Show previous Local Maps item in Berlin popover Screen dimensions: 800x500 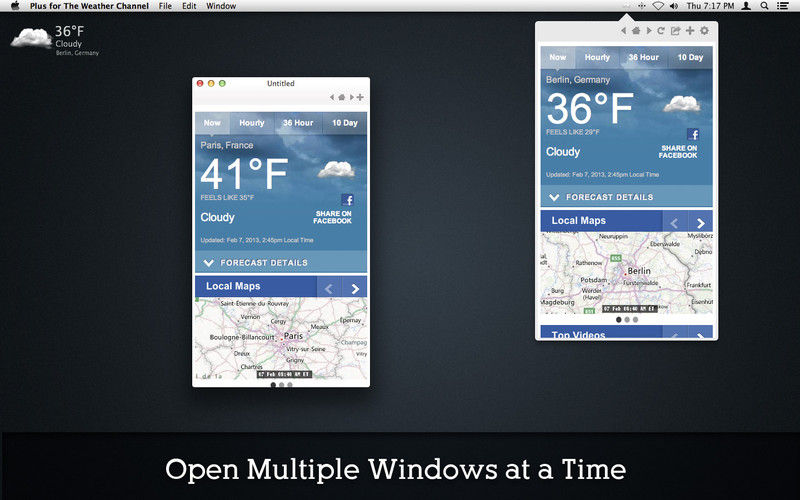(x=674, y=223)
